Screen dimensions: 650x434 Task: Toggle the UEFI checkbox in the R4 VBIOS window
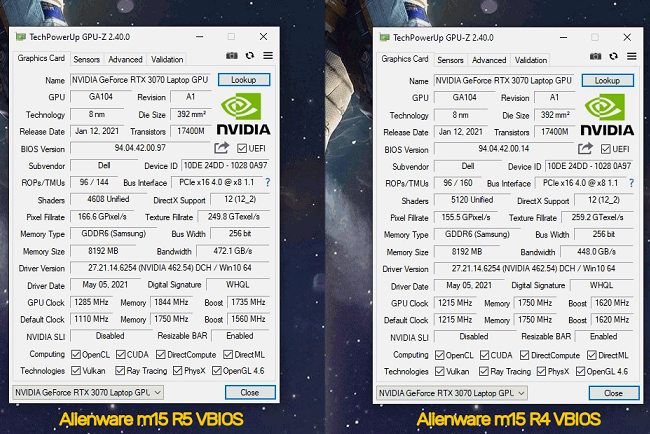[606, 149]
